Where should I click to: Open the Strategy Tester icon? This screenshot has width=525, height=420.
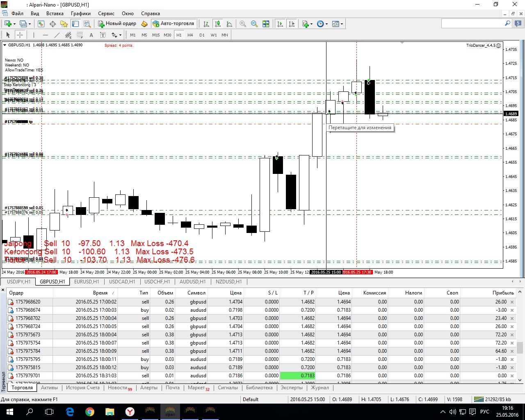87,24
